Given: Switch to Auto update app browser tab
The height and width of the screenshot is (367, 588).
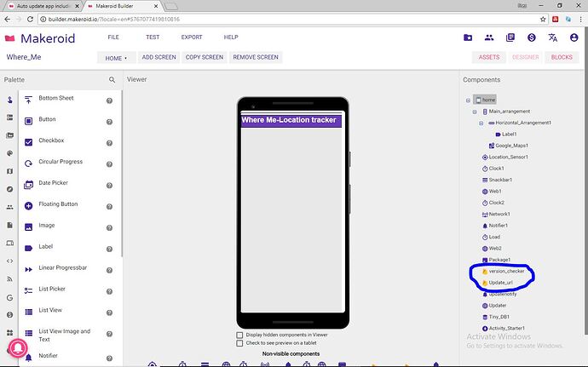Looking at the screenshot, I should click(43, 6).
